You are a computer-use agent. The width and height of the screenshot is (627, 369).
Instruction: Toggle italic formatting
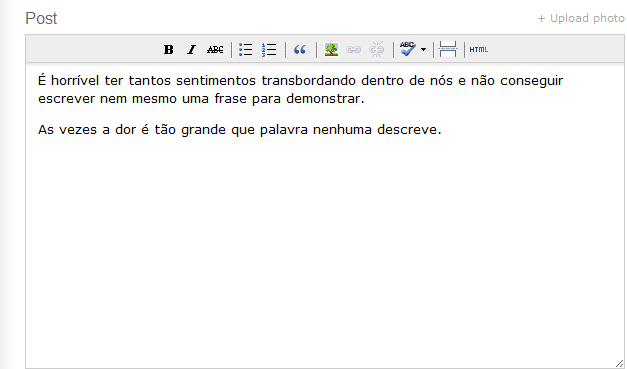192,50
